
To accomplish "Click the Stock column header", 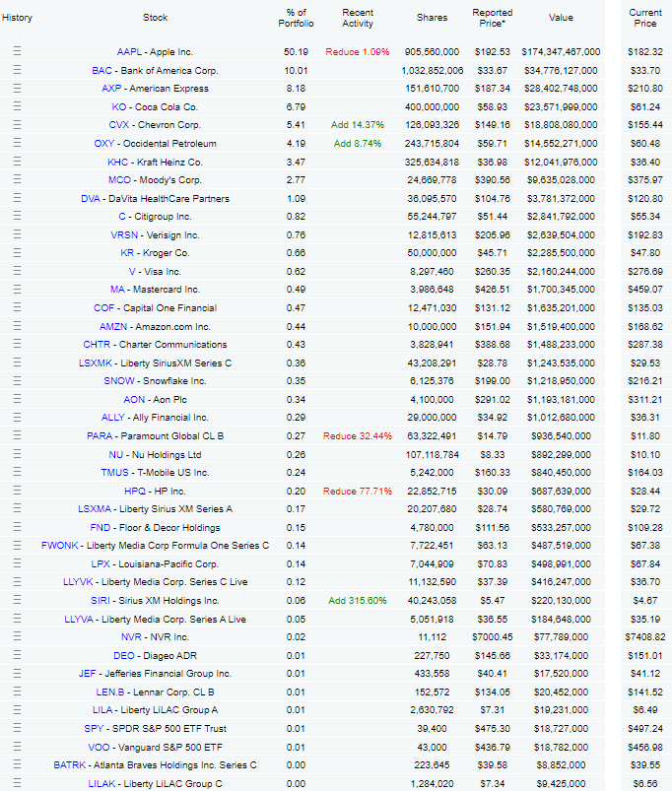I will [x=155, y=18].
